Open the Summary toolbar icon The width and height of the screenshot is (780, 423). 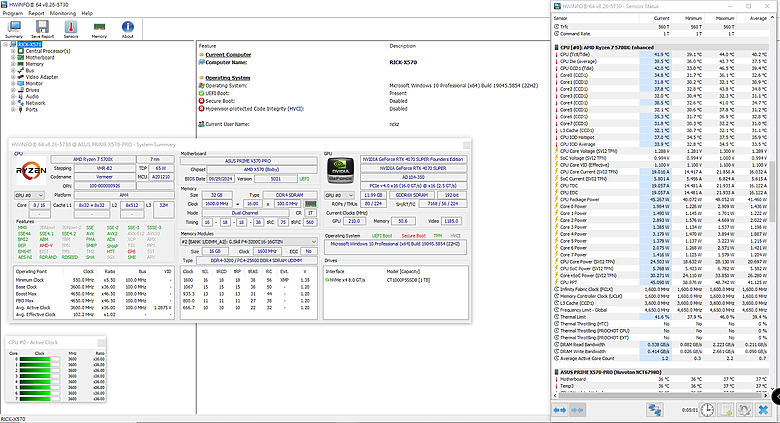[x=14, y=29]
